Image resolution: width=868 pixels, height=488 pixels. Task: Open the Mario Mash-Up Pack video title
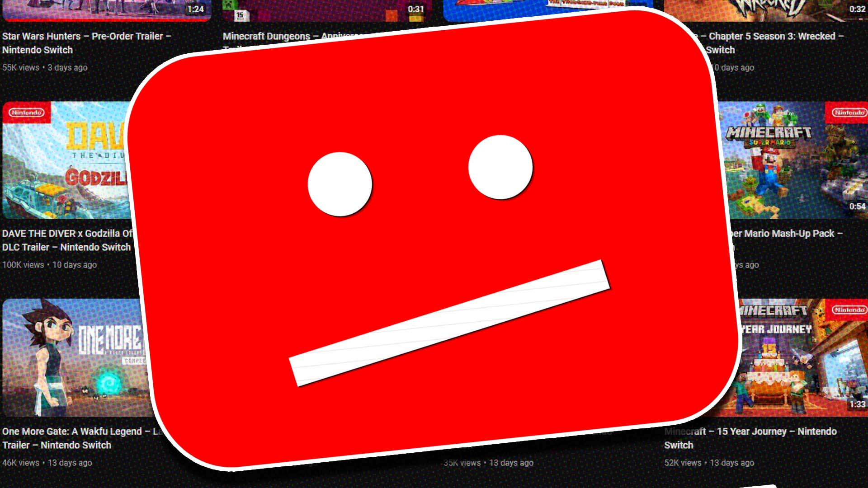point(787,234)
